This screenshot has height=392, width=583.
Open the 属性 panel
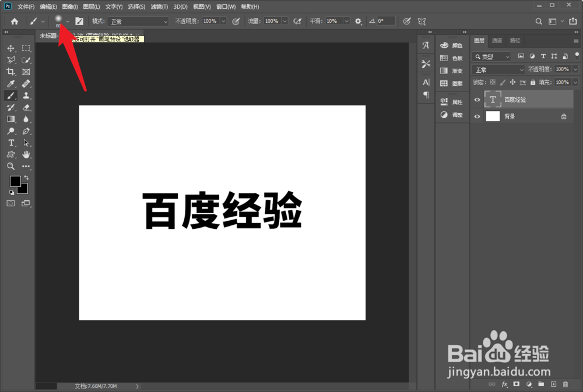pyautogui.click(x=451, y=102)
